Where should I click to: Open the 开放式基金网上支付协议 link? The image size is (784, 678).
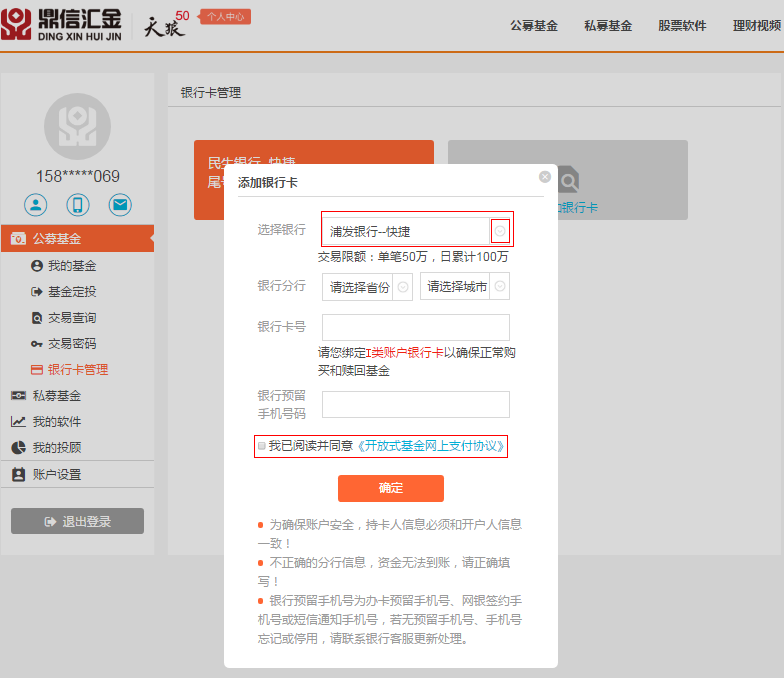[430, 446]
